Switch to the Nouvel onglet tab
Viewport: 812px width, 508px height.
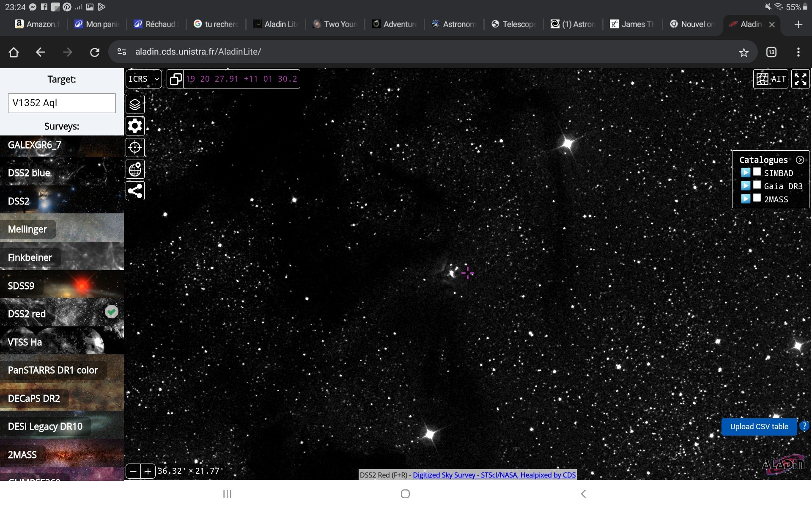(692, 24)
